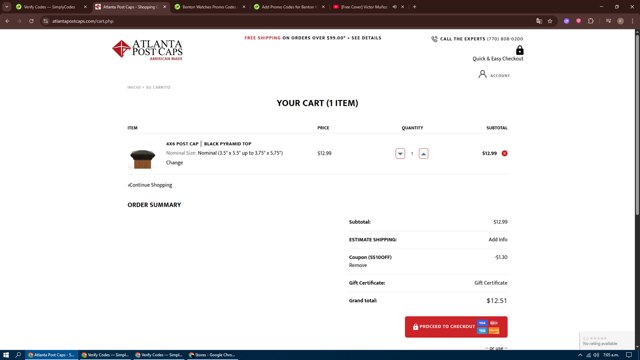Mute the Victor Muñoz tab audio icon

394,7
